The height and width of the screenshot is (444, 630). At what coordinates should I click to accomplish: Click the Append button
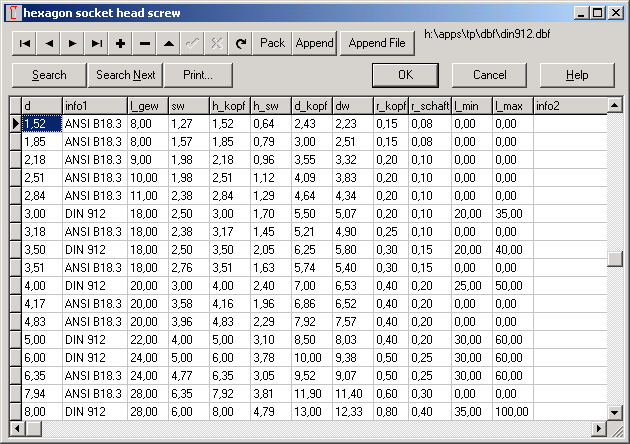point(314,43)
